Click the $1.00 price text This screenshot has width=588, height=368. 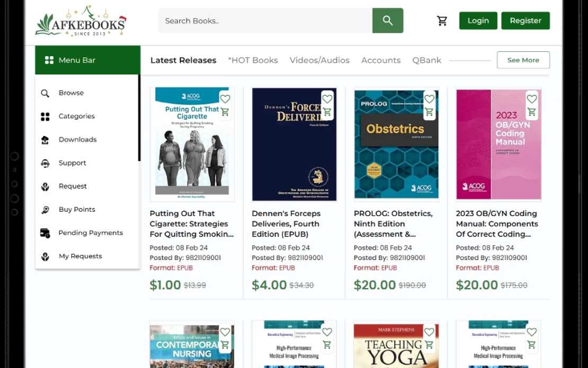(165, 285)
